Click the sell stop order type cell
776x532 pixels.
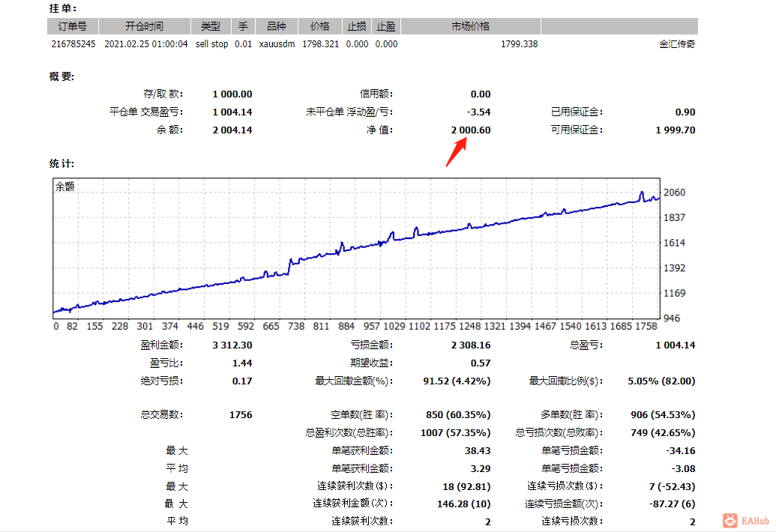tap(212, 44)
